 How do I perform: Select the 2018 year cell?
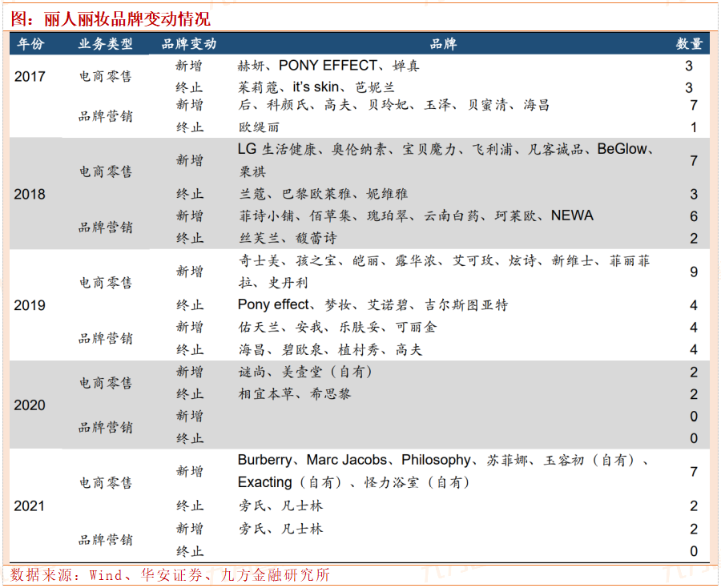pyautogui.click(x=30, y=194)
